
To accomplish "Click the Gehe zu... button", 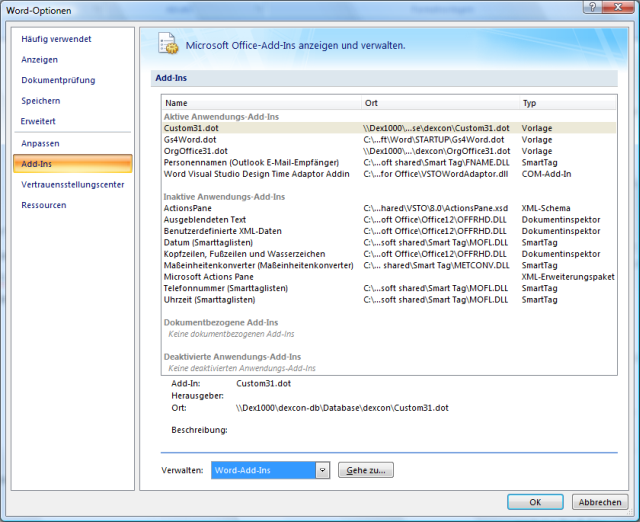I will [366, 470].
